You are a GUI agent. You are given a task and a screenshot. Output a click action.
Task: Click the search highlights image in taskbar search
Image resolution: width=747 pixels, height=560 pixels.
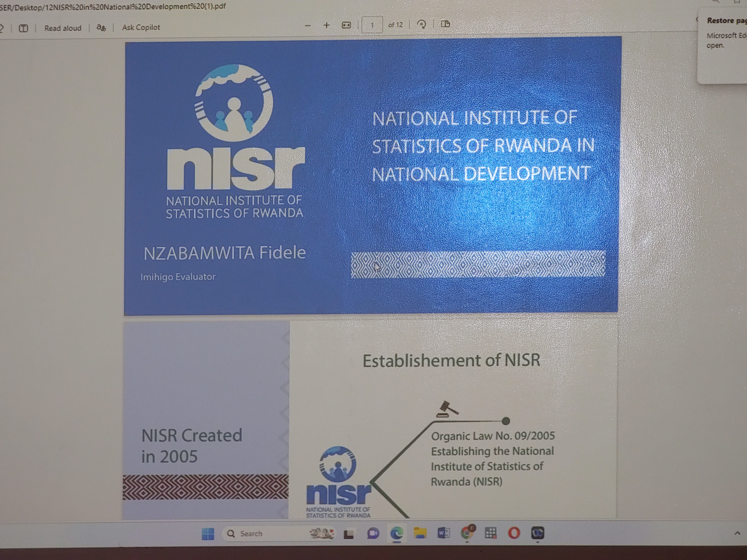(322, 534)
